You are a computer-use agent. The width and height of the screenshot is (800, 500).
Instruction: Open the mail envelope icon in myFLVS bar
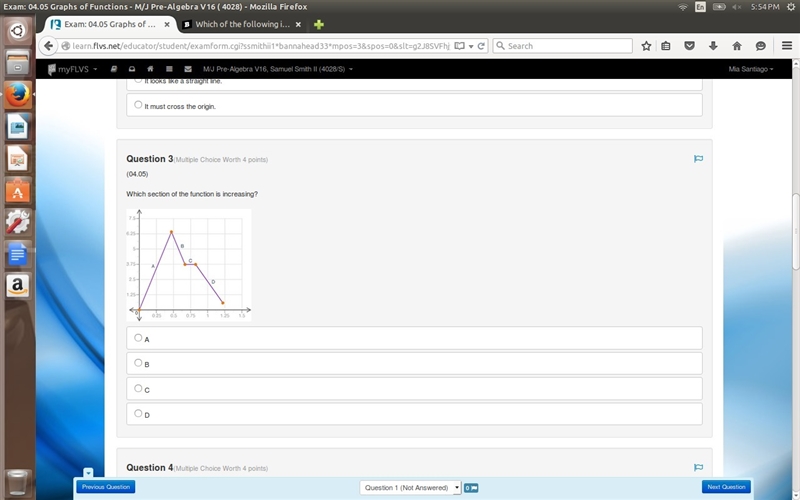click(x=188, y=69)
